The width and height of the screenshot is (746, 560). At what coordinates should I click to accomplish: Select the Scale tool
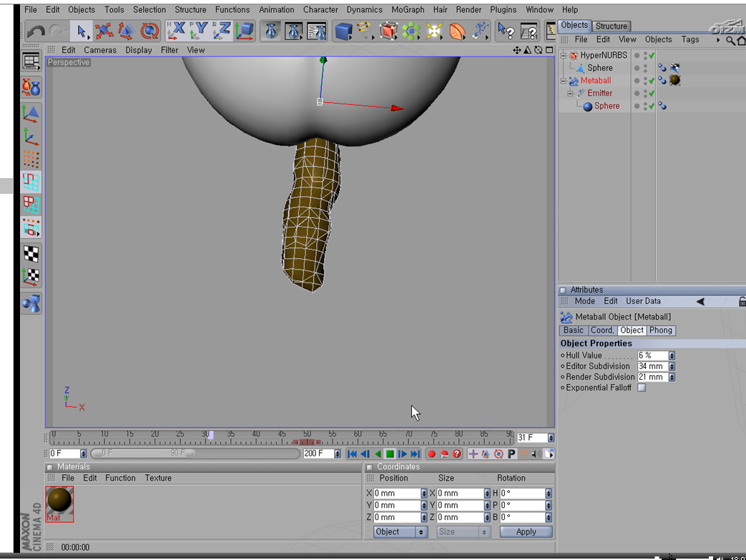pos(126,31)
